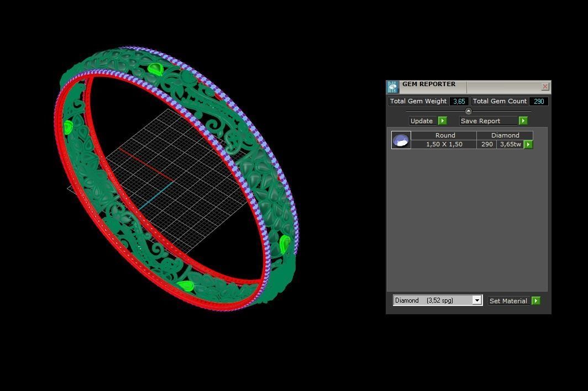Click the "Round" cell in gem table
The width and height of the screenshot is (588, 391).
click(444, 135)
